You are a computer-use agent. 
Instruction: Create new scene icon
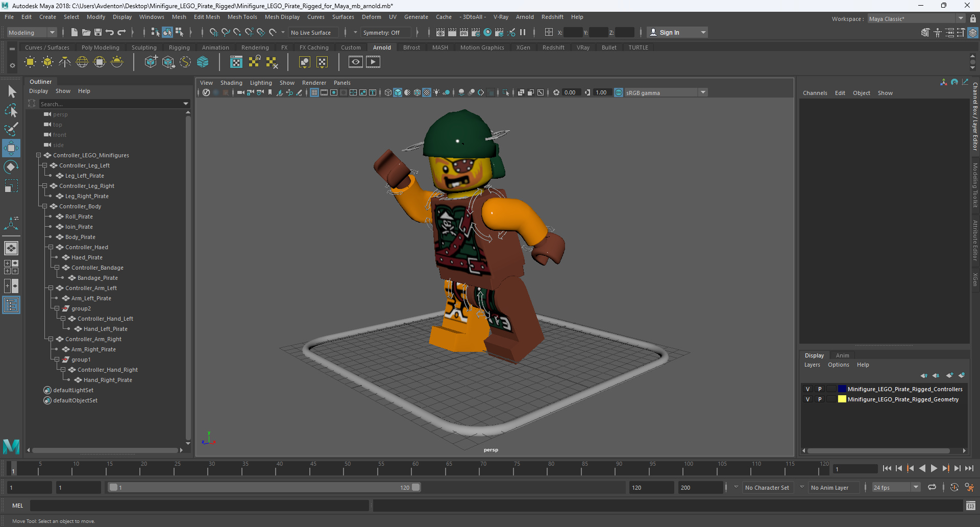[x=75, y=32]
